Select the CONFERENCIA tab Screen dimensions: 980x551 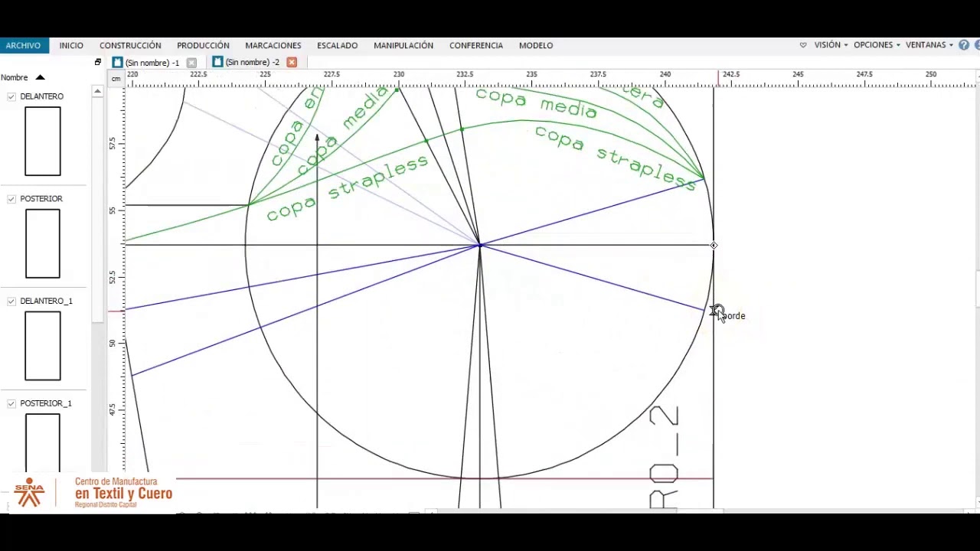click(x=476, y=45)
